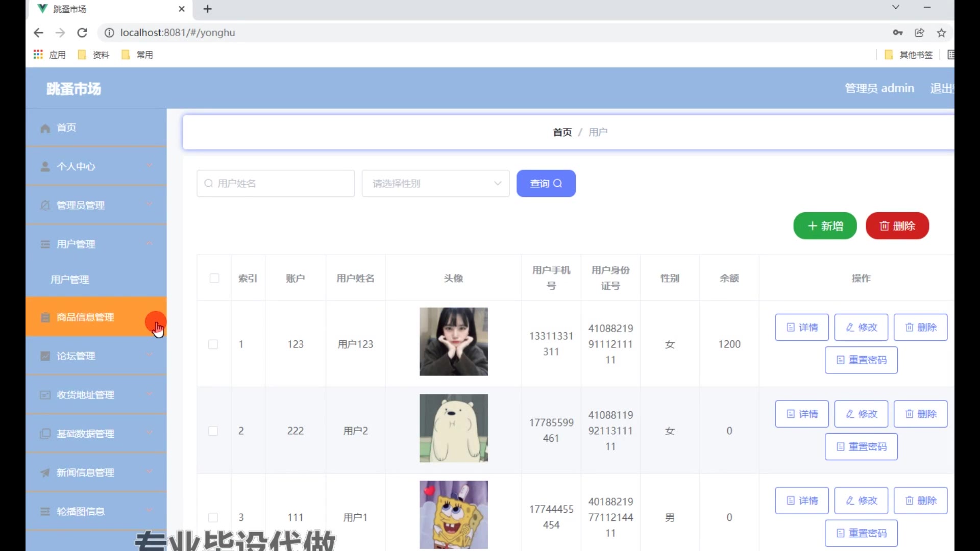Click the person icon next to 个人中心

coord(45,167)
